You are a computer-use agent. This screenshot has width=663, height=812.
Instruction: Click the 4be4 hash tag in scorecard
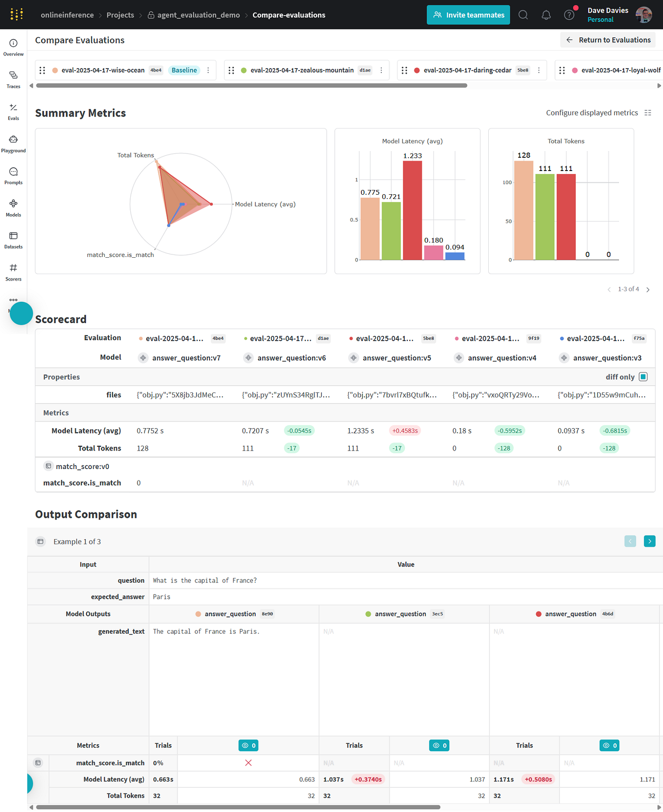[218, 338]
